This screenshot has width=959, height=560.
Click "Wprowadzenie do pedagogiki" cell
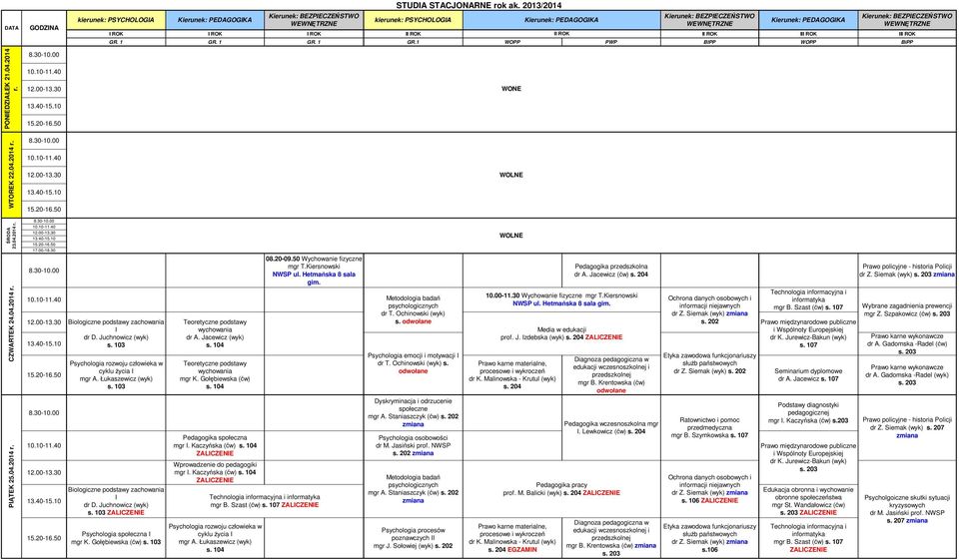pyautogui.click(x=215, y=472)
